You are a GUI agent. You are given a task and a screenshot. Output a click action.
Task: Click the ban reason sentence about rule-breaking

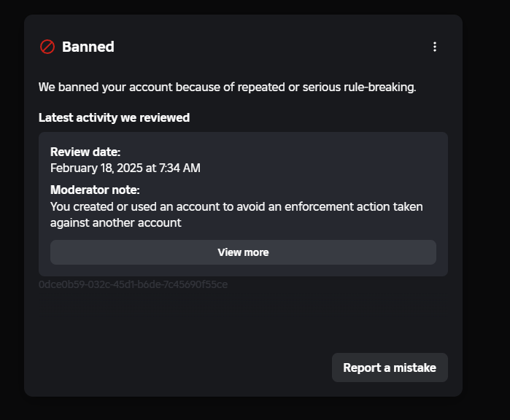click(227, 87)
